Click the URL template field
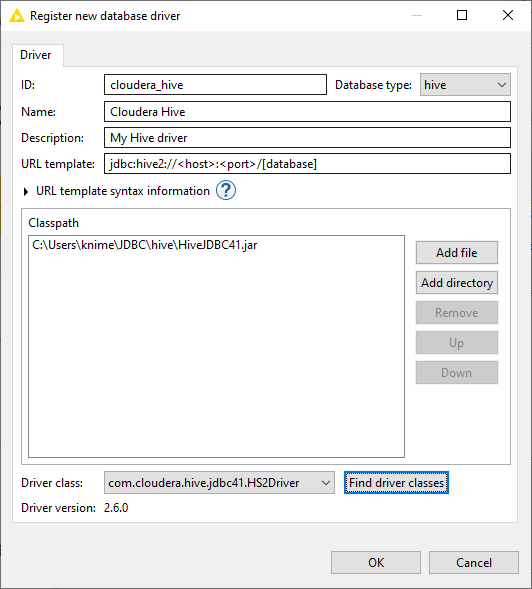This screenshot has width=532, height=589. tap(307, 164)
